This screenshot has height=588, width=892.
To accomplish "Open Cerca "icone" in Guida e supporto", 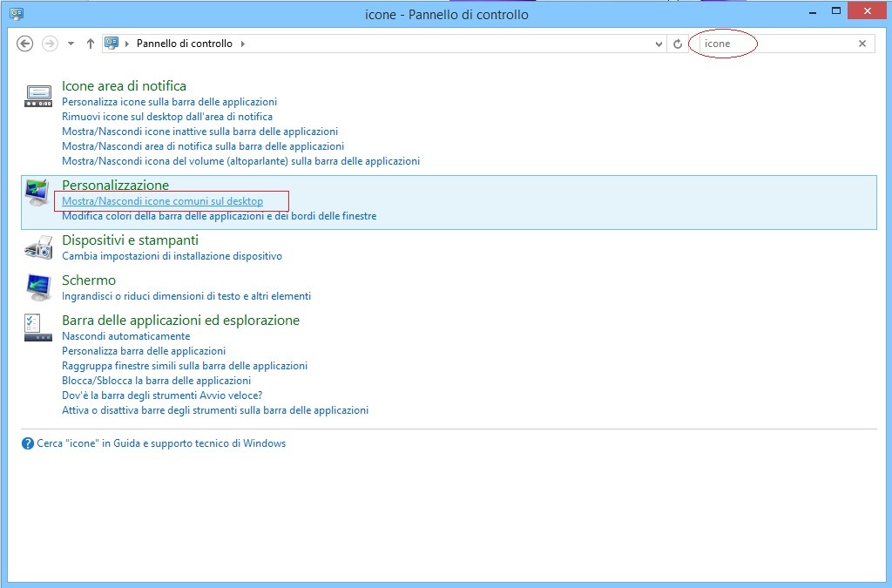I will point(161,443).
